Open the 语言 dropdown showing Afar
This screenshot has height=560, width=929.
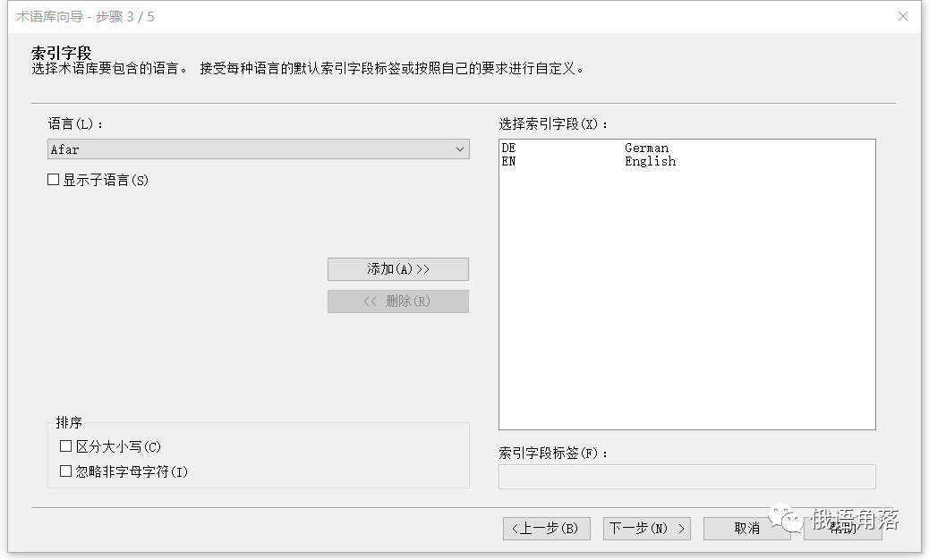coord(259,149)
